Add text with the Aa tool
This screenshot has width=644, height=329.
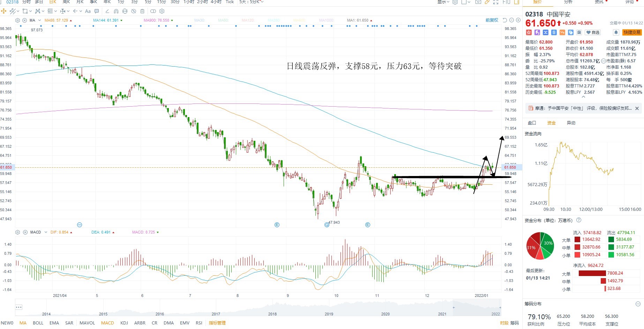click(88, 11)
